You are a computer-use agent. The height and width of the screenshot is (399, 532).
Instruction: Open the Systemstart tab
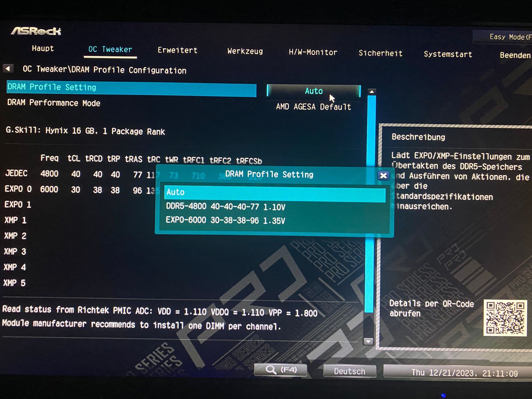coord(448,54)
